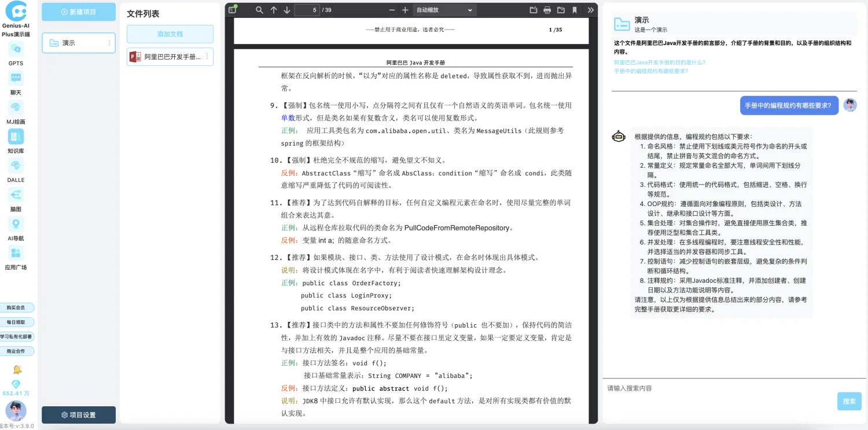The height and width of the screenshot is (430, 868).
Task: Click suggested question 阿里巴巴Java开发手册的目的是什么?
Action: (x=660, y=62)
